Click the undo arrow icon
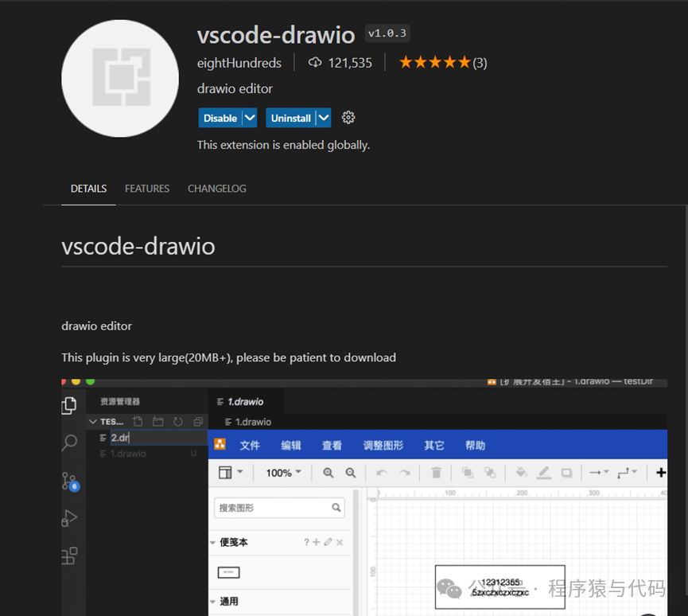The image size is (688, 616). click(x=382, y=473)
